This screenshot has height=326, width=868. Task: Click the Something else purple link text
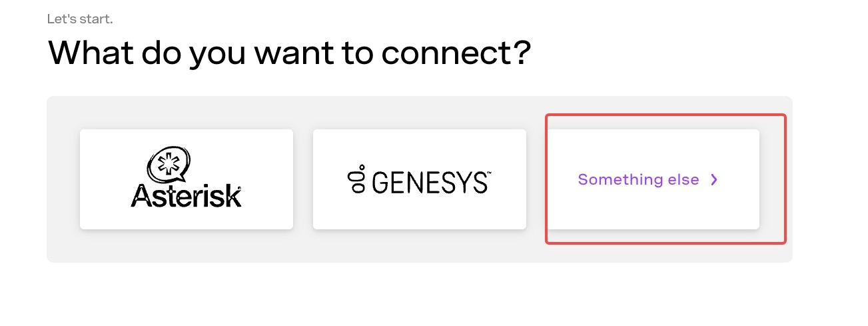point(638,180)
